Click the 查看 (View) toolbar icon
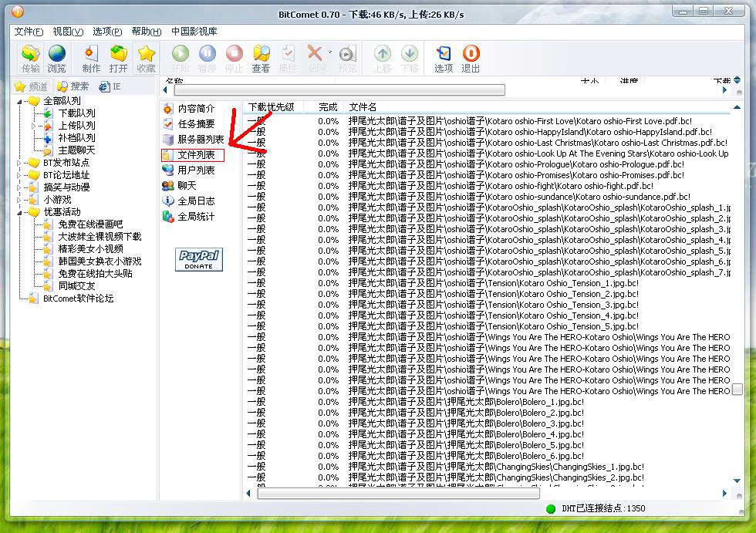Viewport: 756px width, 533px height. (x=262, y=59)
